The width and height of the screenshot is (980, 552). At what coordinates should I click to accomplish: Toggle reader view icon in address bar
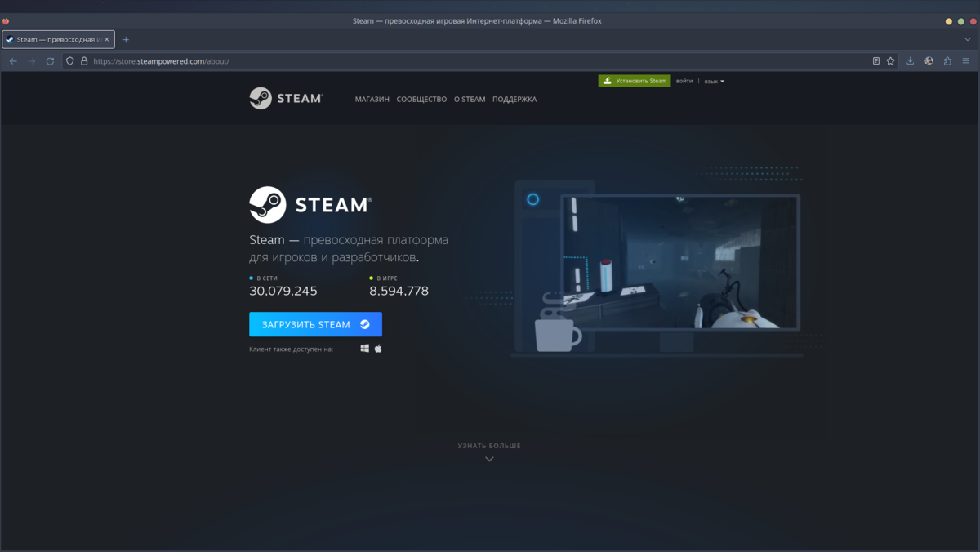click(x=876, y=61)
